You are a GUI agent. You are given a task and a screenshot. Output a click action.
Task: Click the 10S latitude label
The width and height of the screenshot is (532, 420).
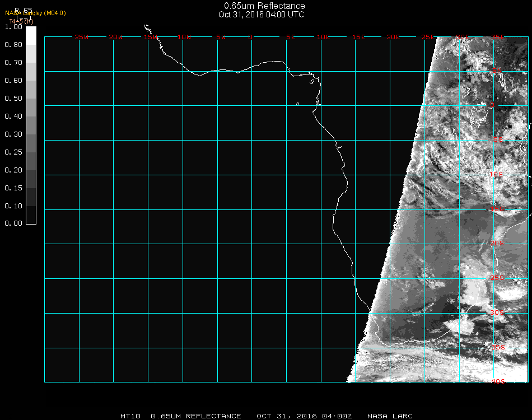tap(496, 175)
